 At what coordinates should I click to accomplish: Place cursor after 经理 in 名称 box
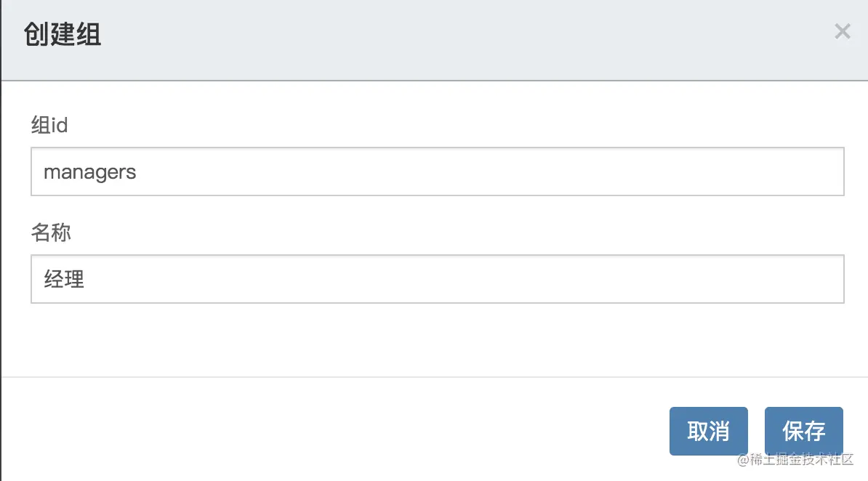coord(86,279)
